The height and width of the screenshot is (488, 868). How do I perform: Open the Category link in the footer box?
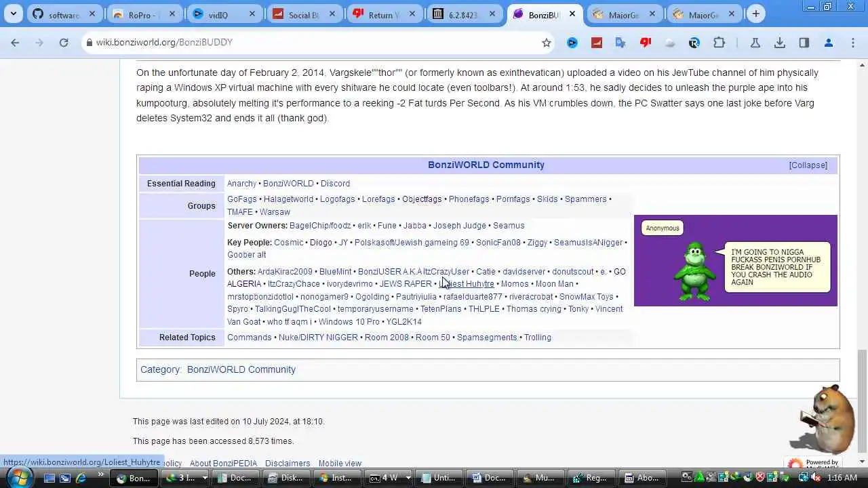(x=161, y=369)
